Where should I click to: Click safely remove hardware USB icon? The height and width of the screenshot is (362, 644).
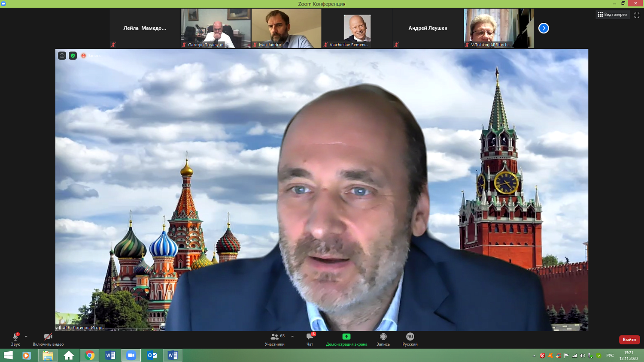[x=591, y=356]
